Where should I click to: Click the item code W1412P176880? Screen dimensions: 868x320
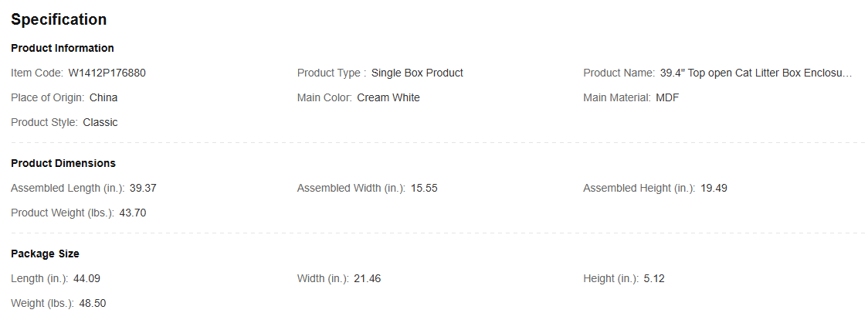pos(107,73)
